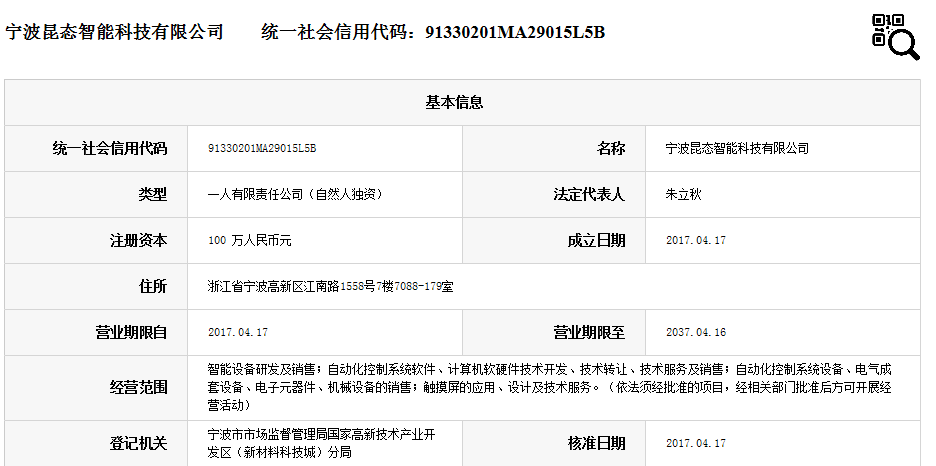Click the 成立日期 label

[596, 240]
